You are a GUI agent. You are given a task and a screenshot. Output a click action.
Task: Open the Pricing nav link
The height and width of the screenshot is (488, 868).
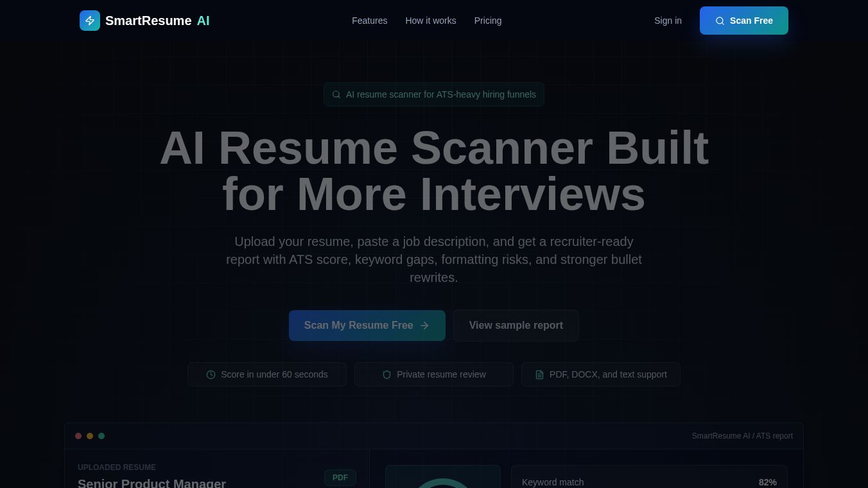pos(488,21)
